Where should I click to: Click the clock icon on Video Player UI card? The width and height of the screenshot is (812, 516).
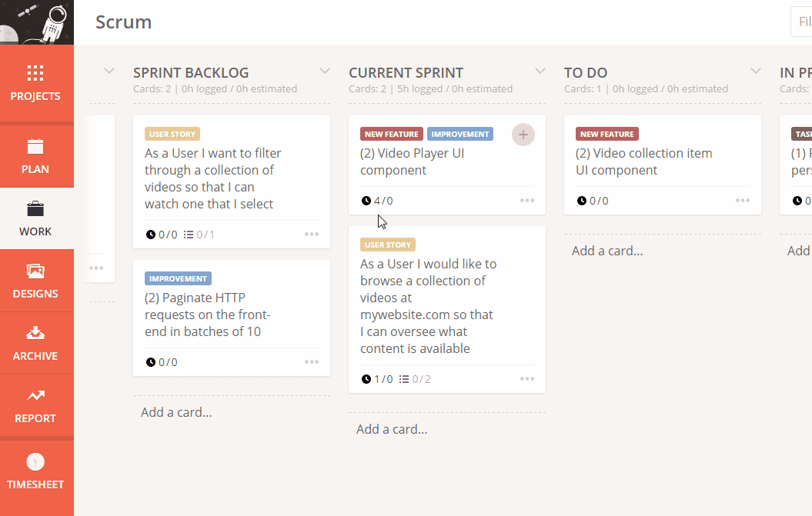[x=366, y=201]
